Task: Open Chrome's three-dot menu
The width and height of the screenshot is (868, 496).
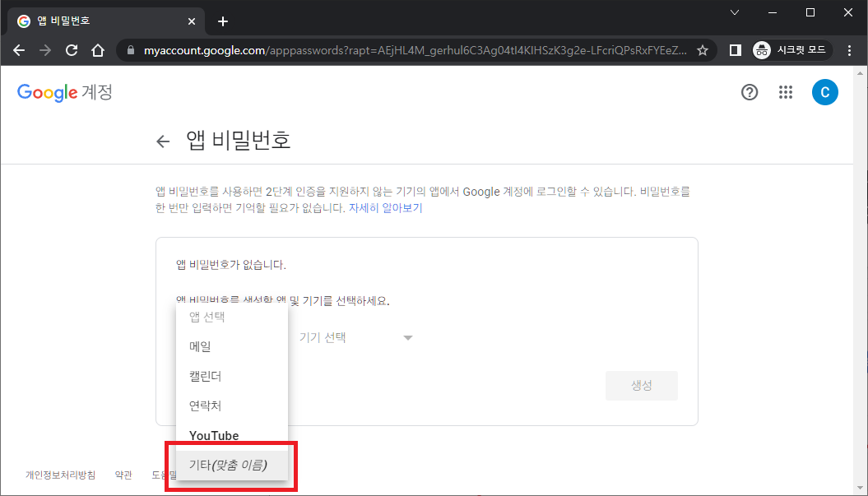Action: 849,50
